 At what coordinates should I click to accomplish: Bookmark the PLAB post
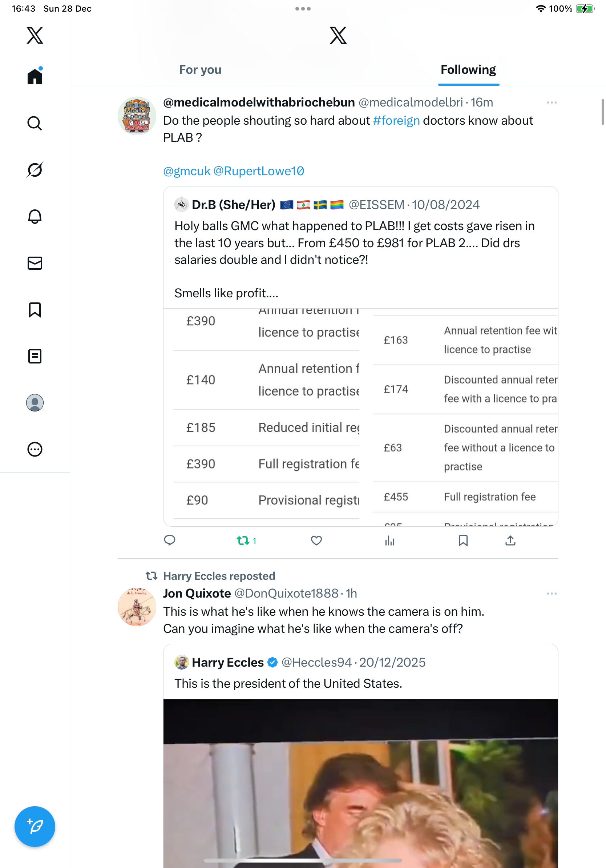[463, 541]
